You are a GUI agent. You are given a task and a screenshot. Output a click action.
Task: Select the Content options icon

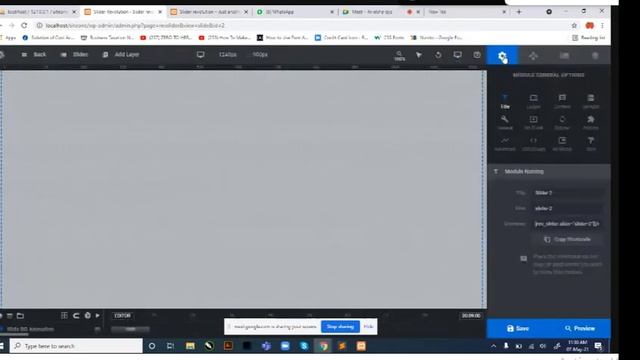point(562,101)
